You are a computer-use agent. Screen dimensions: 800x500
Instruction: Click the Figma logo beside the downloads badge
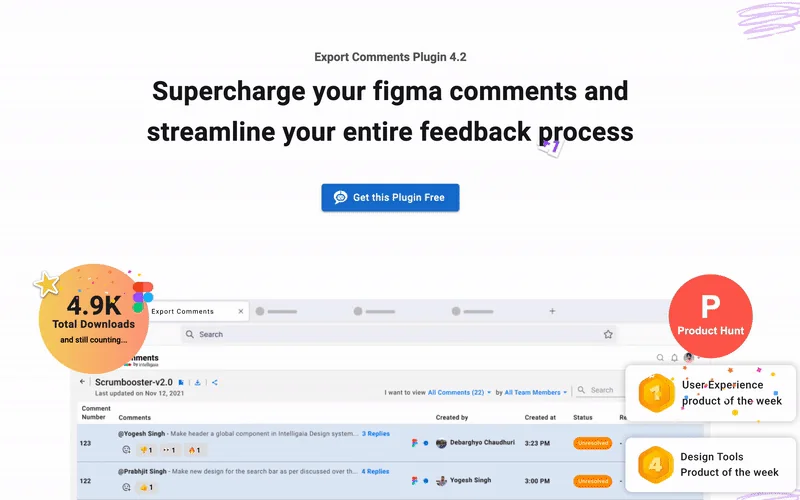click(142, 297)
